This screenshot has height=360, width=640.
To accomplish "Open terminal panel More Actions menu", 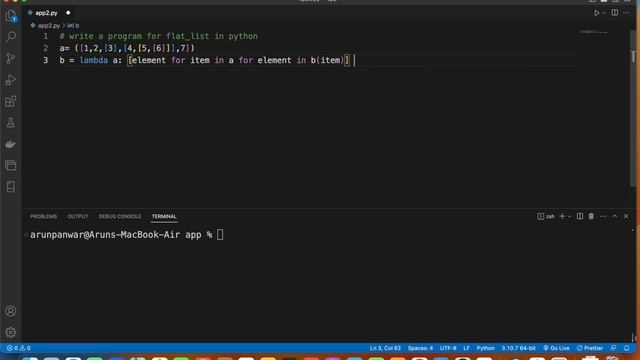I will (603, 216).
